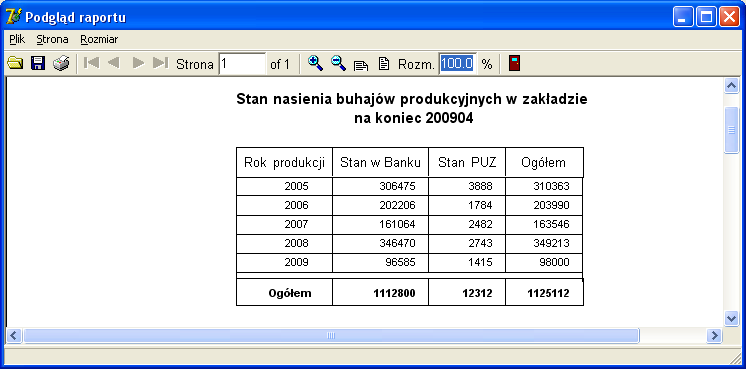The image size is (746, 369).
Task: Click horizontal scrollbar right arrow
Action: click(714, 336)
